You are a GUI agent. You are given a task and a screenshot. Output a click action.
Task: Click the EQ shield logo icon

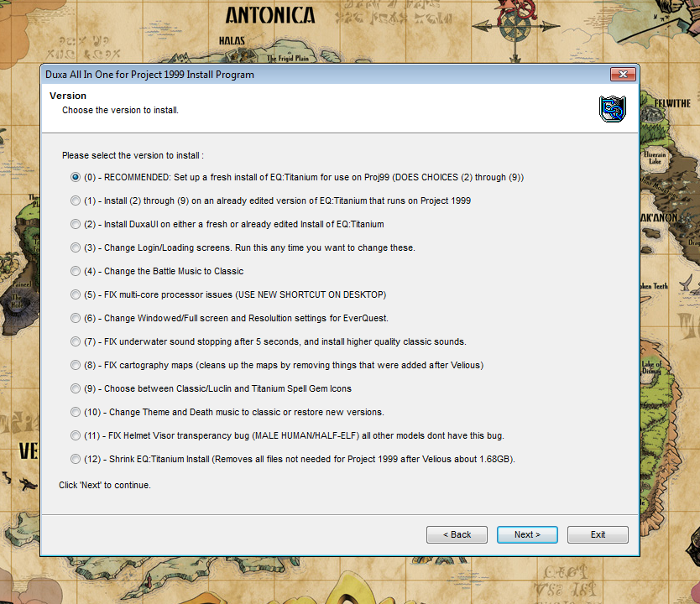click(613, 108)
